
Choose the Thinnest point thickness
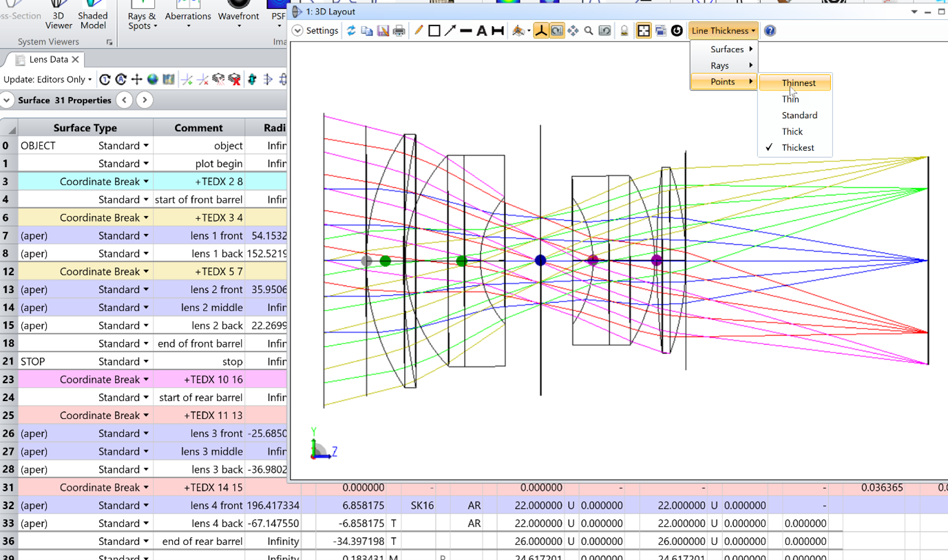tap(798, 83)
